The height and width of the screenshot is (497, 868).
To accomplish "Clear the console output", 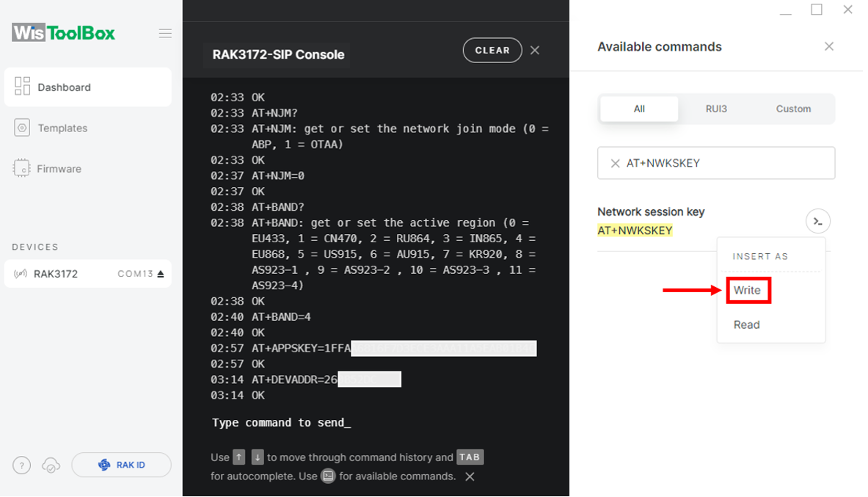I will click(x=492, y=51).
